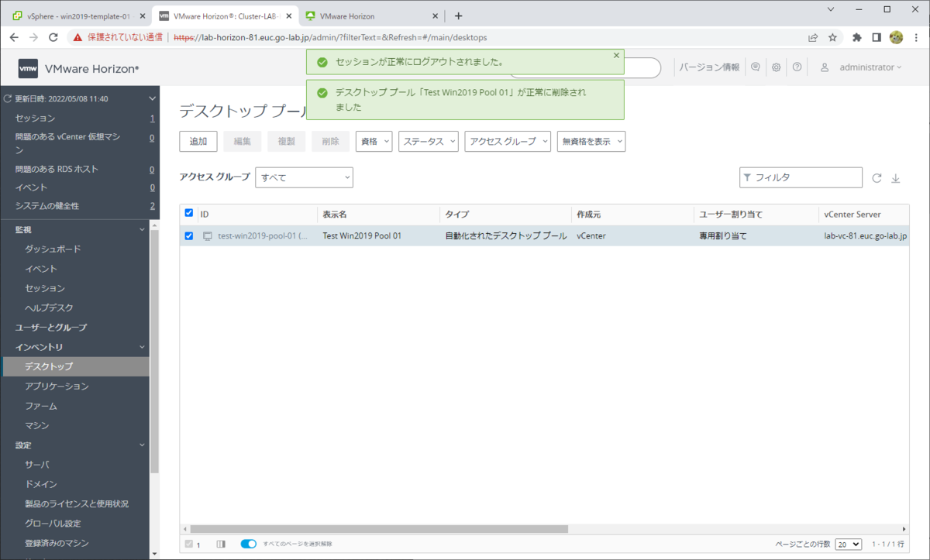Click the administrator user avatar icon
This screenshot has height=560, width=930.
825,67
